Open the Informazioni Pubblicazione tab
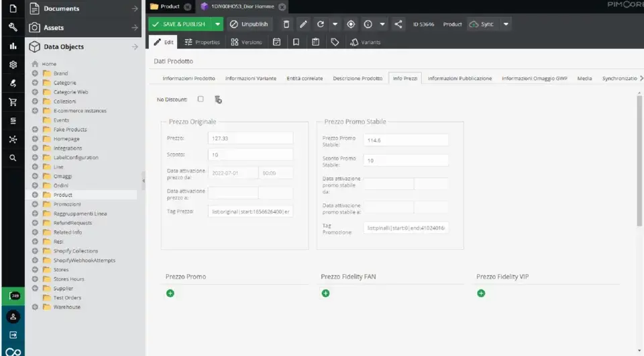 tap(460, 78)
